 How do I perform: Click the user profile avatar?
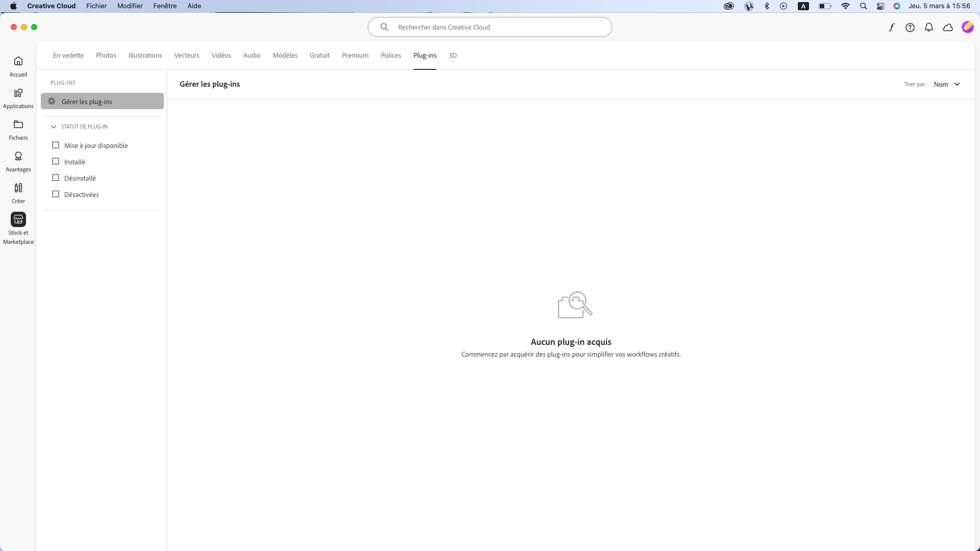(967, 28)
